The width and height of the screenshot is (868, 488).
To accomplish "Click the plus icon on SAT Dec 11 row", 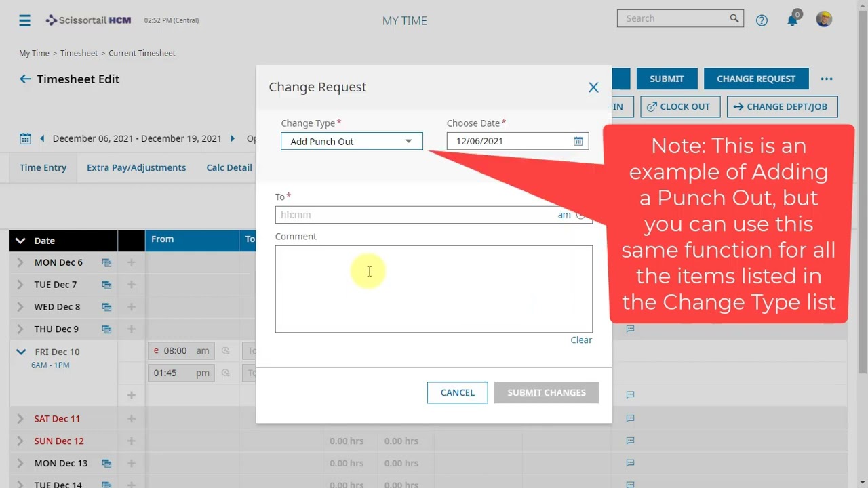I will pos(131,418).
